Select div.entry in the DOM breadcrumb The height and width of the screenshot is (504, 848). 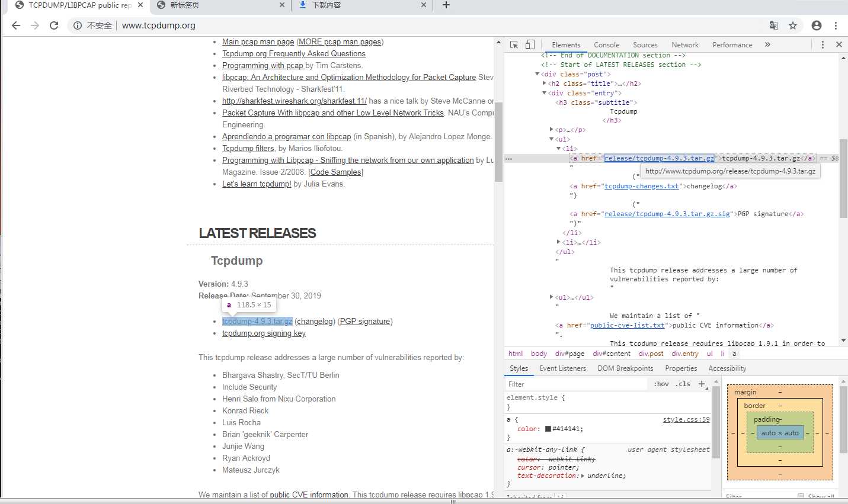point(685,354)
